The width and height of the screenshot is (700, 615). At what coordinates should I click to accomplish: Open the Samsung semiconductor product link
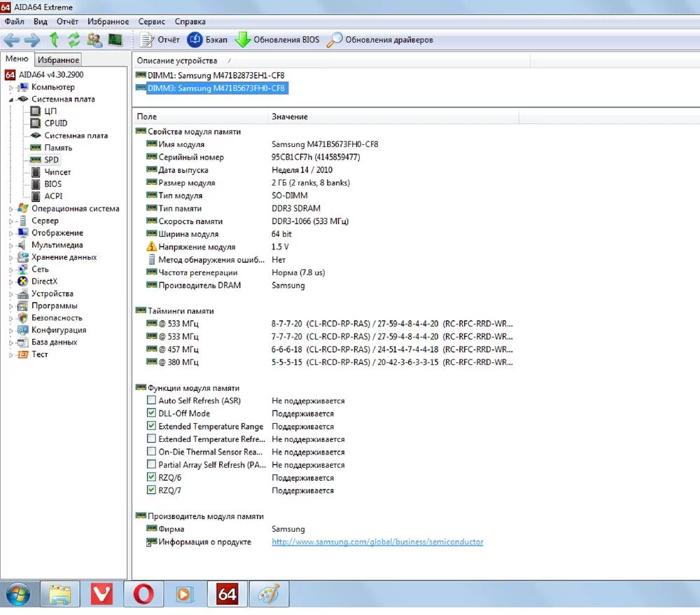[x=377, y=542]
